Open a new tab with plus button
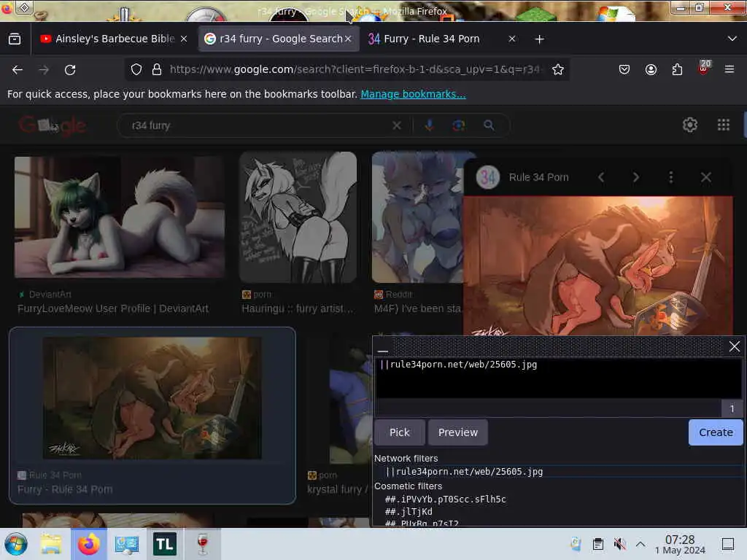This screenshot has width=747, height=560. tap(539, 39)
